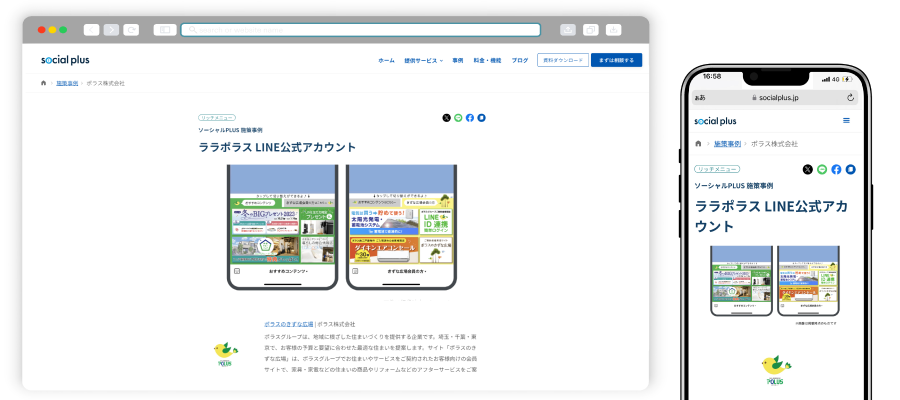
Task: Click left phone mockup image with おすすめコンテンツ
Action: tap(282, 227)
